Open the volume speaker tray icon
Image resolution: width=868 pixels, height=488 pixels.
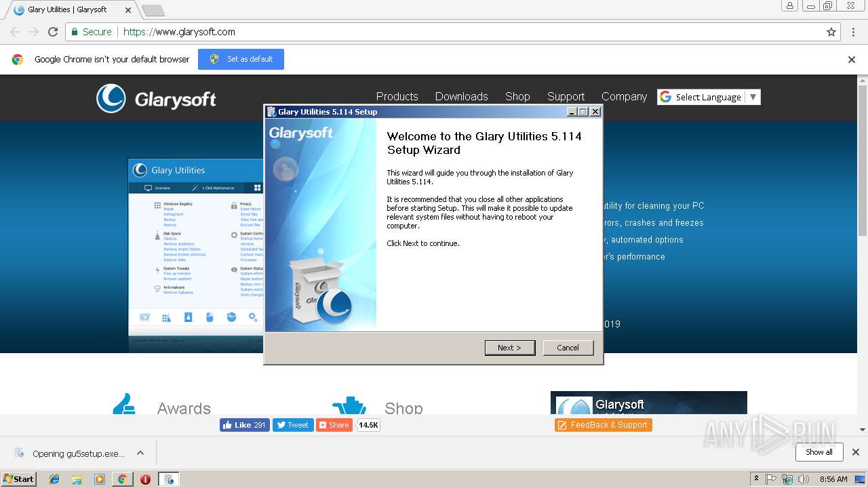[x=804, y=479]
